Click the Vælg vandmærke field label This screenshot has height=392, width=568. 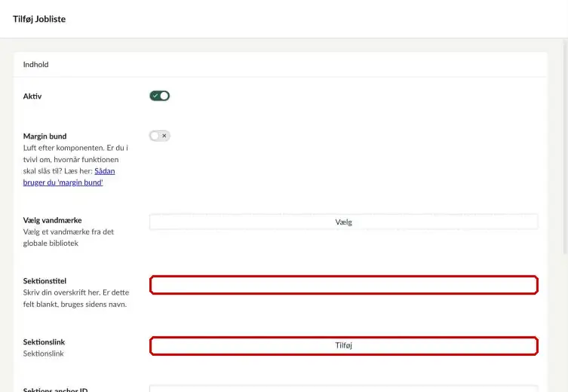click(53, 220)
